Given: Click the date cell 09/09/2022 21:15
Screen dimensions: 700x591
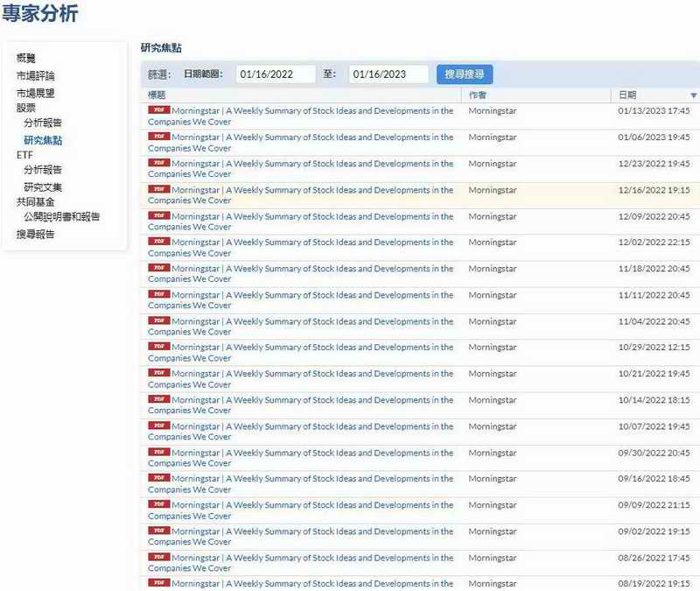Looking at the screenshot, I should tap(654, 505).
